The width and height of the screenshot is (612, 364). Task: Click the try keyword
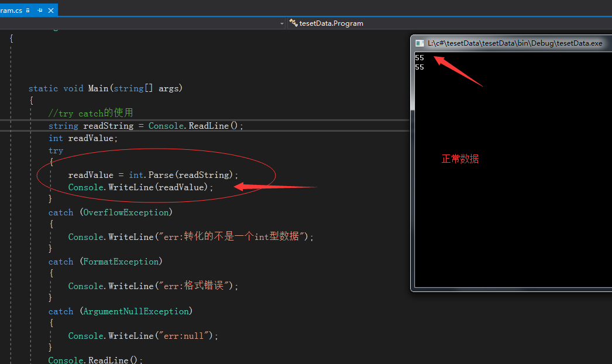56,150
